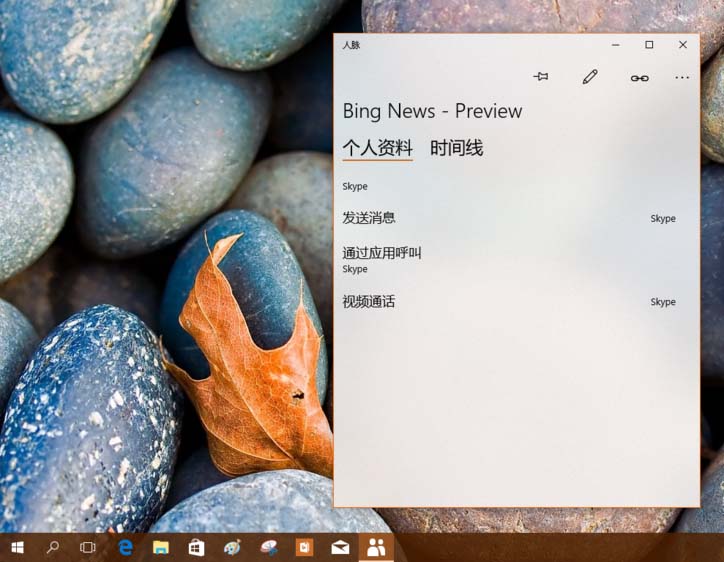Click the pencil edit icon
The image size is (724, 562).
590,77
